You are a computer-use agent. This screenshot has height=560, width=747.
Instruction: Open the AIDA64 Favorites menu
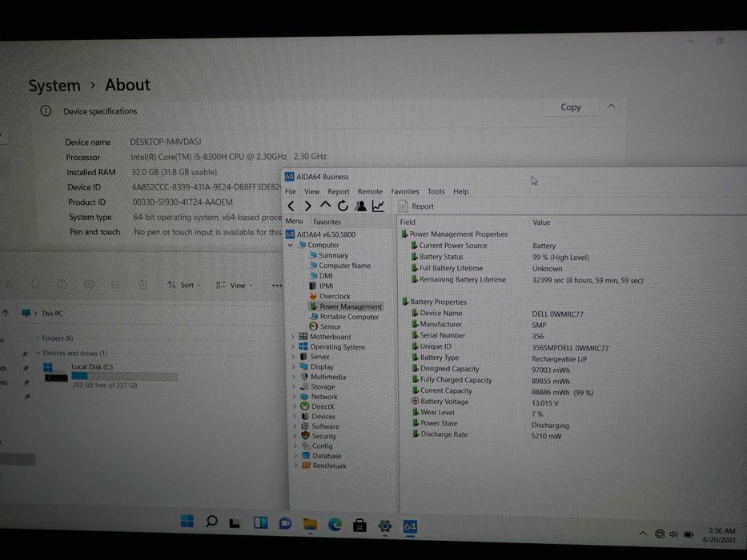(x=405, y=191)
